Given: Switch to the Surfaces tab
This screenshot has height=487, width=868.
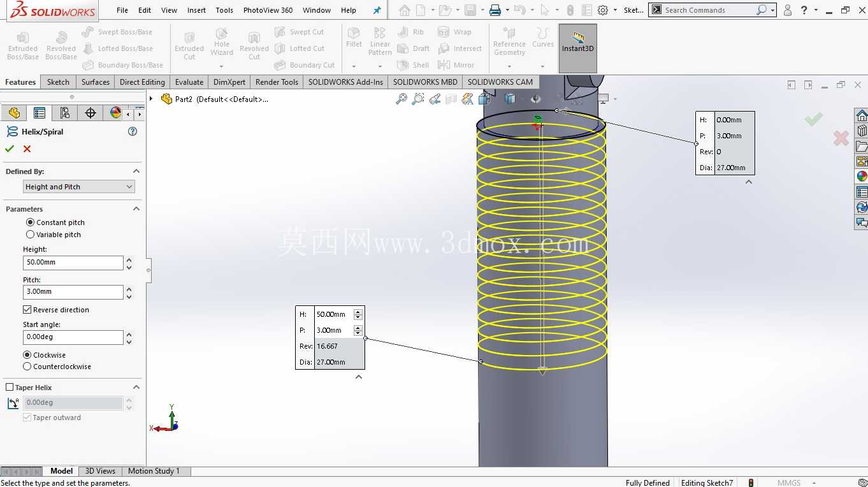Looking at the screenshot, I should 96,82.
